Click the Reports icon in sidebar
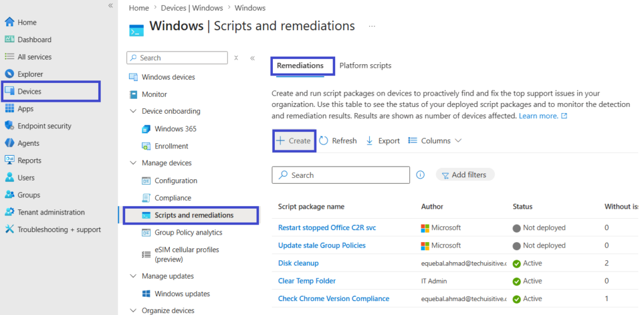The width and height of the screenshot is (644, 315). (x=9, y=160)
